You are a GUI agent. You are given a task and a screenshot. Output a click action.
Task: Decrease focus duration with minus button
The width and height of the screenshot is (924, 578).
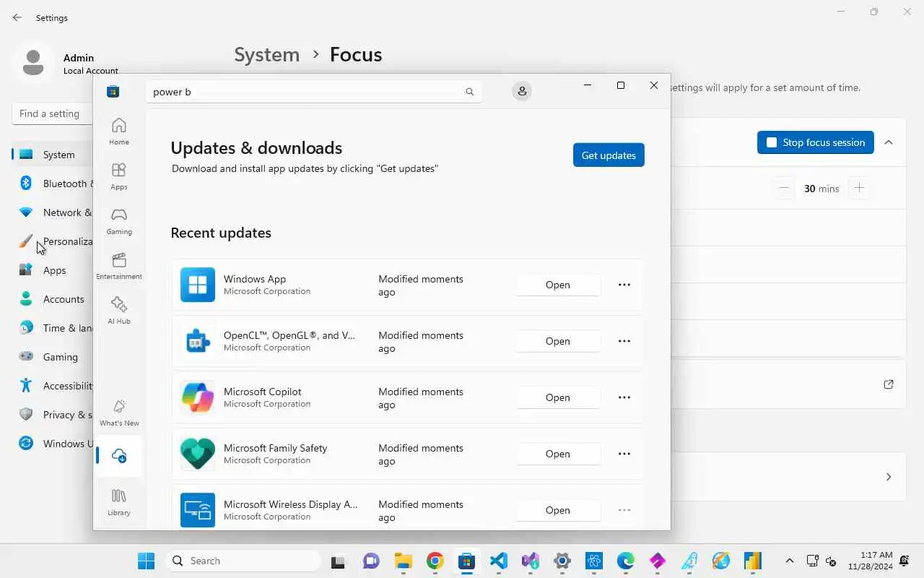[784, 188]
